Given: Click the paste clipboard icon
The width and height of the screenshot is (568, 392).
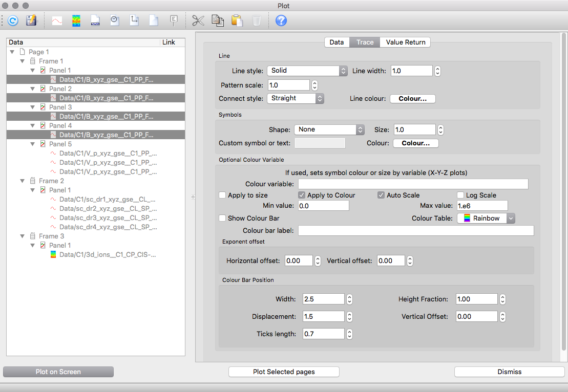Looking at the screenshot, I should 237,21.
